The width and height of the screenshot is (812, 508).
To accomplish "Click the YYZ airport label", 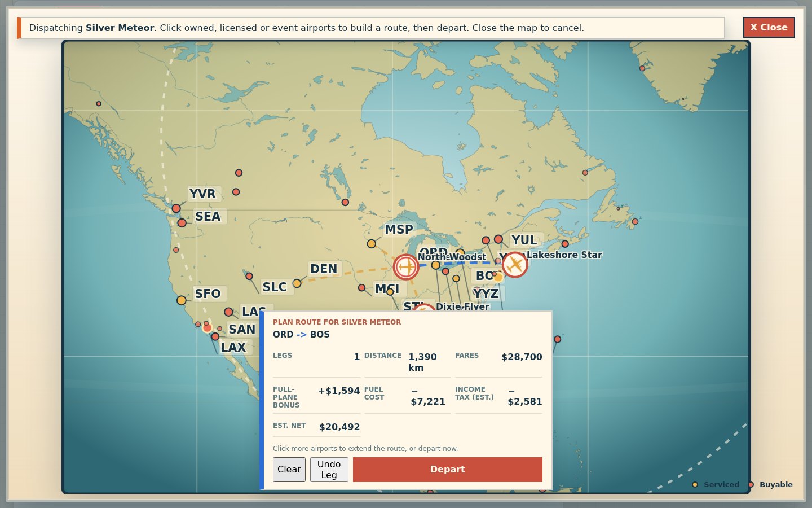I will (x=486, y=294).
